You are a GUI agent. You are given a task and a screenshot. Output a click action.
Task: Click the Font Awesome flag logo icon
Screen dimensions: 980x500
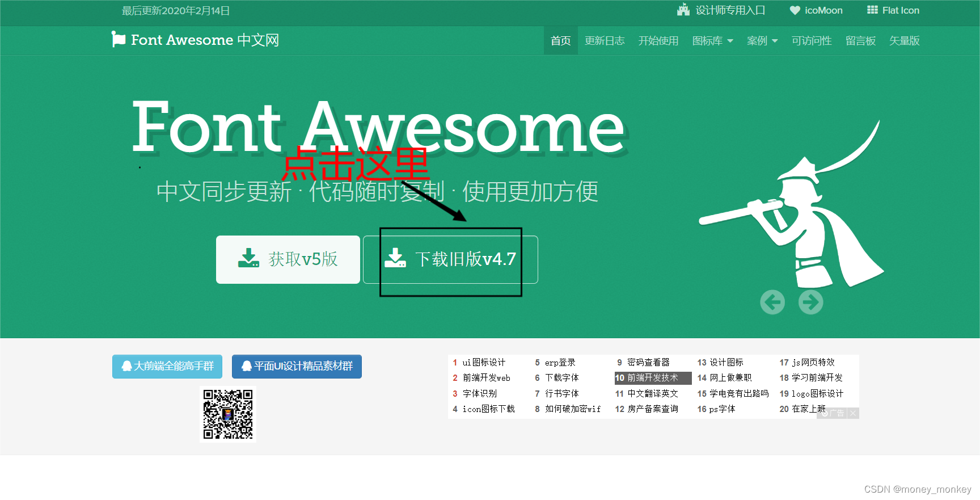[118, 39]
